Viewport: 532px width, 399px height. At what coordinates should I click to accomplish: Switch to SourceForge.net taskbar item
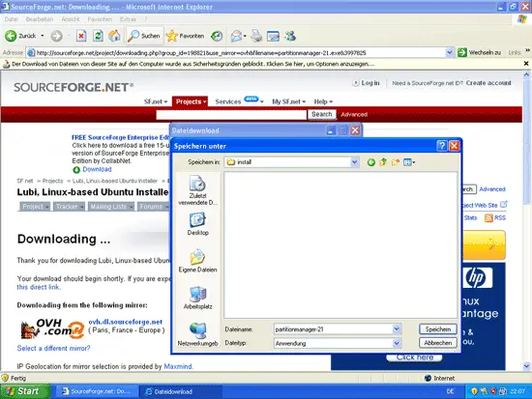click(97, 391)
